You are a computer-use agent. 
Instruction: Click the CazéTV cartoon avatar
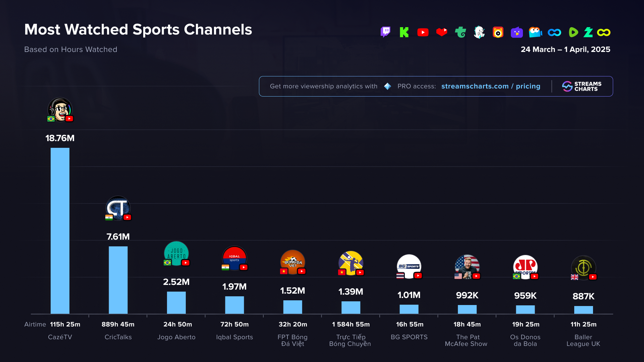click(60, 110)
